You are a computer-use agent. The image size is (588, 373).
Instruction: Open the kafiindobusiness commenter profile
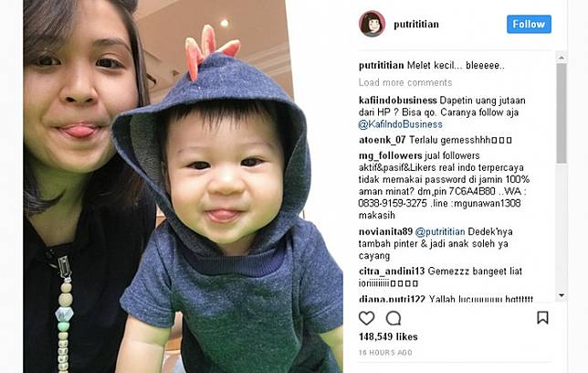(x=397, y=101)
